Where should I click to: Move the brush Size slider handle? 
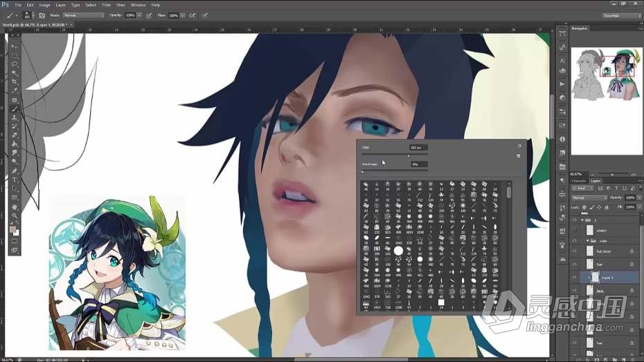coord(409,156)
